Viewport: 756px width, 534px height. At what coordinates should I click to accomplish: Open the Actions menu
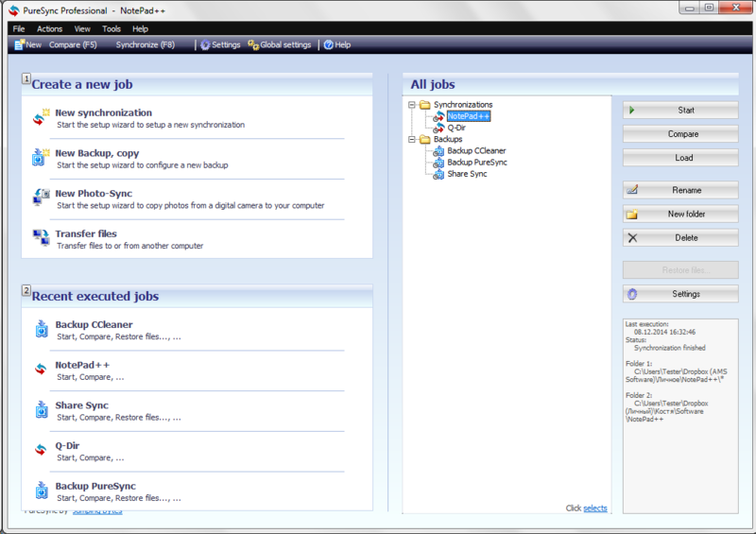coord(50,29)
